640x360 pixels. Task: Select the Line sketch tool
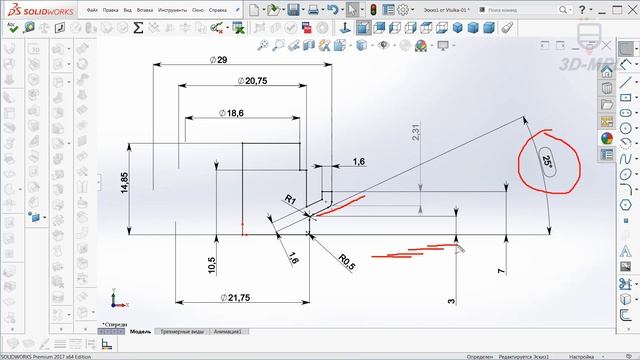(625, 82)
